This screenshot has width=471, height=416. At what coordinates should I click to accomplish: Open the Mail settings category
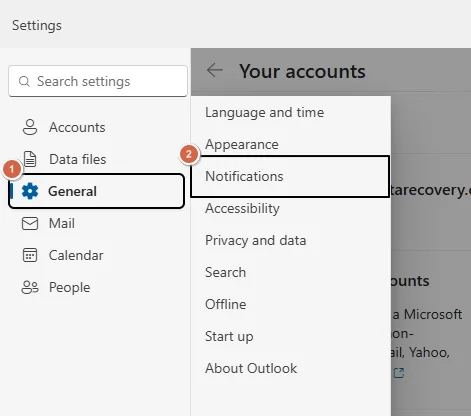[x=97, y=223]
